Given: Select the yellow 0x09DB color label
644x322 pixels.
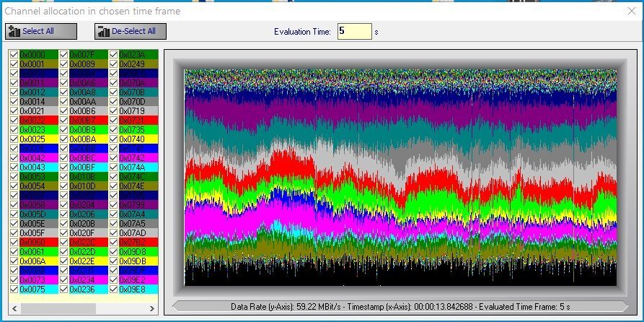Looking at the screenshot, I should (x=138, y=261).
